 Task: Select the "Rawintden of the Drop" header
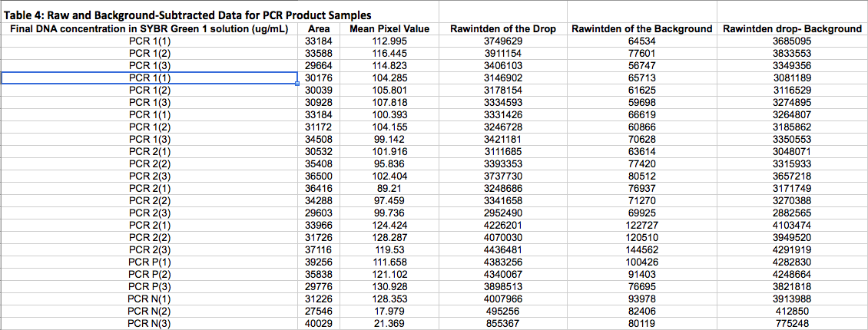click(x=502, y=29)
